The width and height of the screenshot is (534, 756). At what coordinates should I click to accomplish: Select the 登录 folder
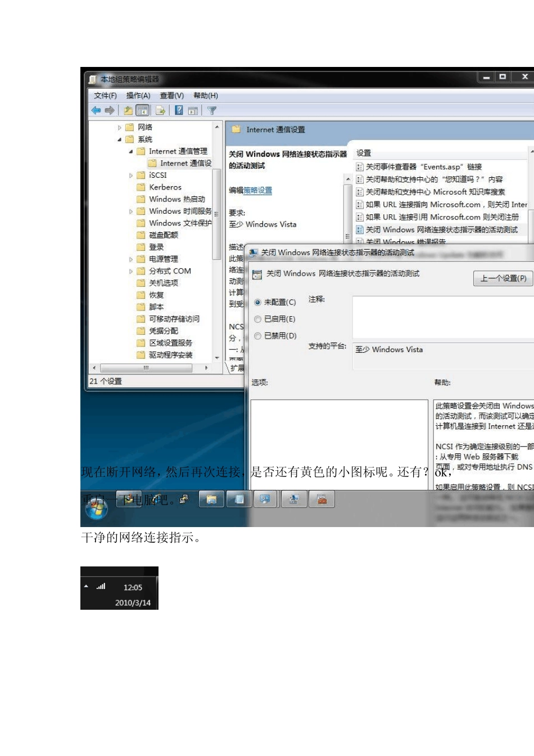pyautogui.click(x=156, y=247)
